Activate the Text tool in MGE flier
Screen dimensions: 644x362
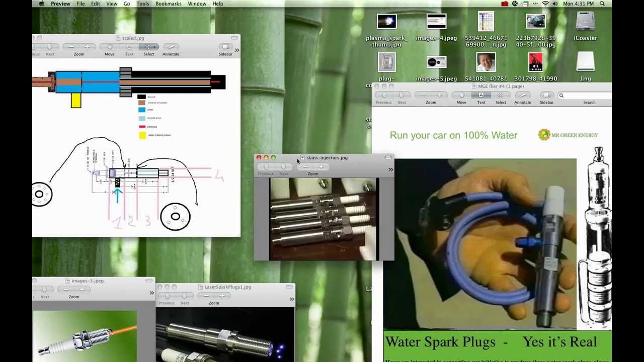click(481, 95)
